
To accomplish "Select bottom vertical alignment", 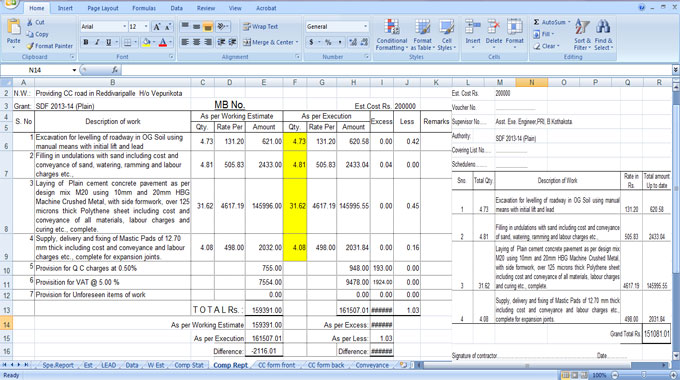I will pos(208,26).
